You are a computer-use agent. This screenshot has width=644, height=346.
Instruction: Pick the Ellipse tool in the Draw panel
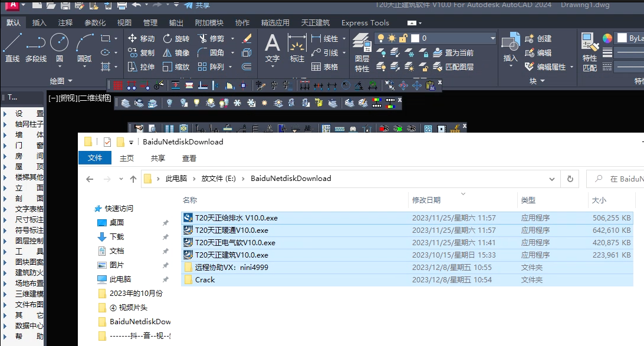click(x=106, y=52)
